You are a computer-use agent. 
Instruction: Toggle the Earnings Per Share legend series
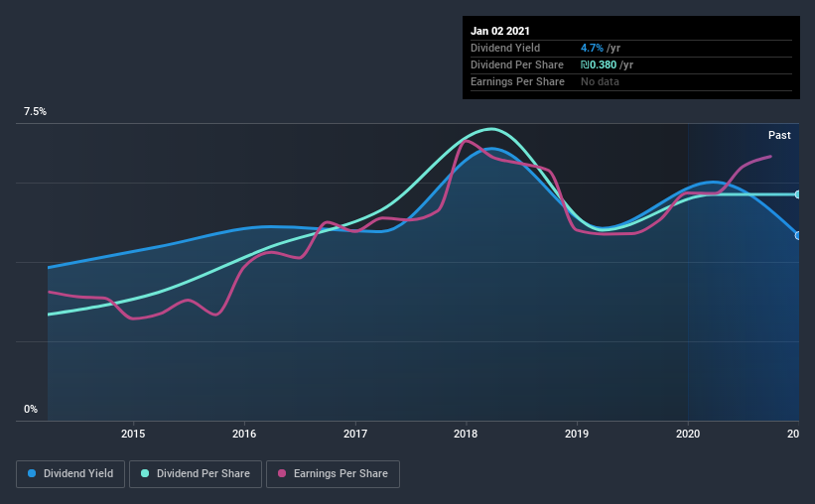pyautogui.click(x=333, y=474)
